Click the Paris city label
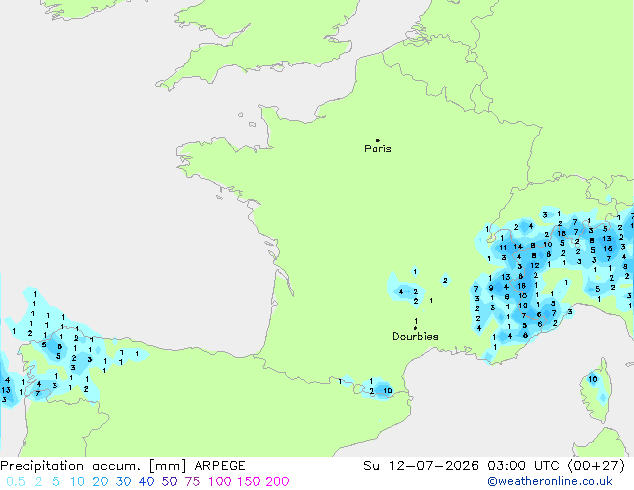 (378, 149)
